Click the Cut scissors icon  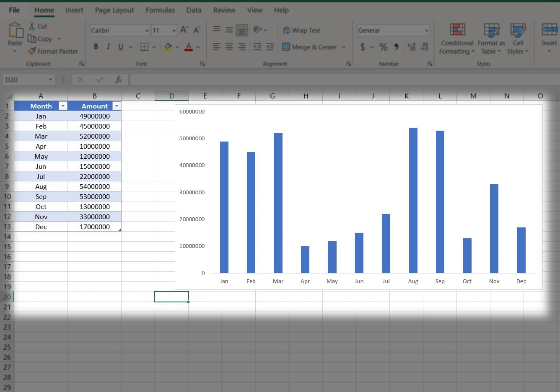32,26
